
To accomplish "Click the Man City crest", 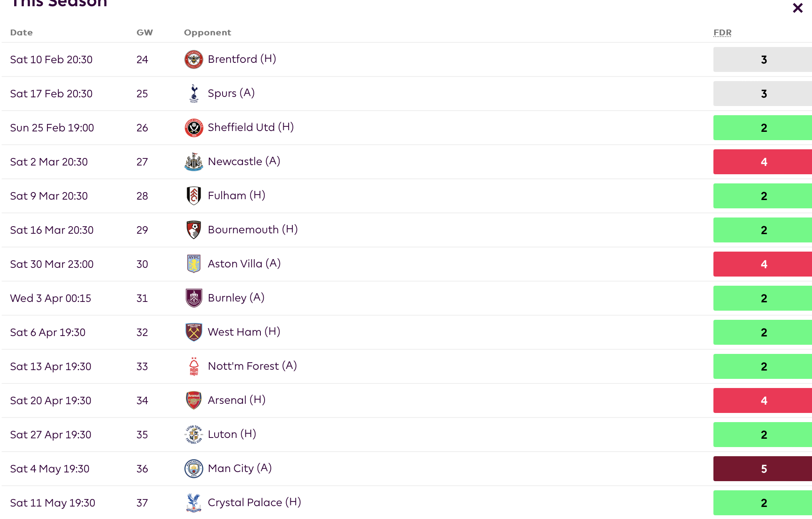I will (x=194, y=469).
